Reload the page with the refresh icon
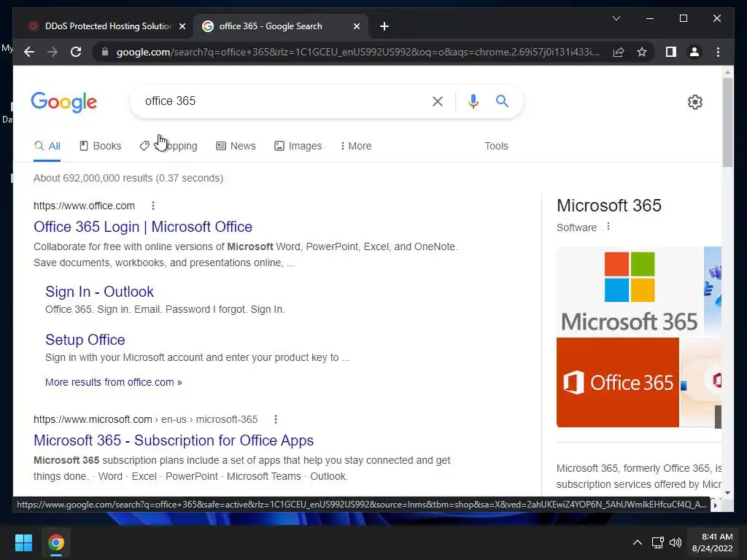This screenshot has width=747, height=560. tap(76, 52)
